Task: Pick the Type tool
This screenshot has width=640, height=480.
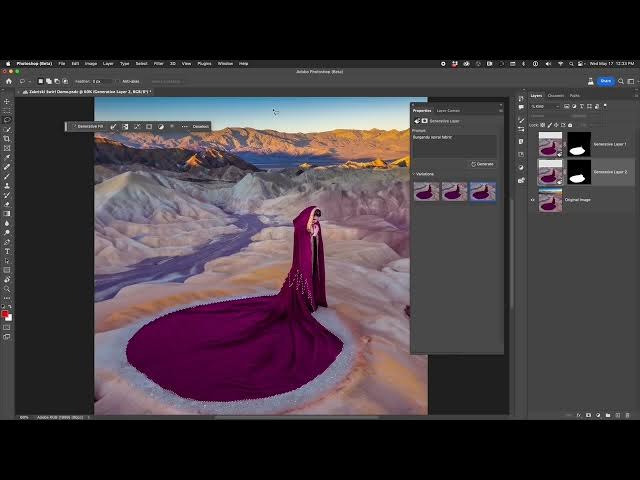Action: click(7, 251)
